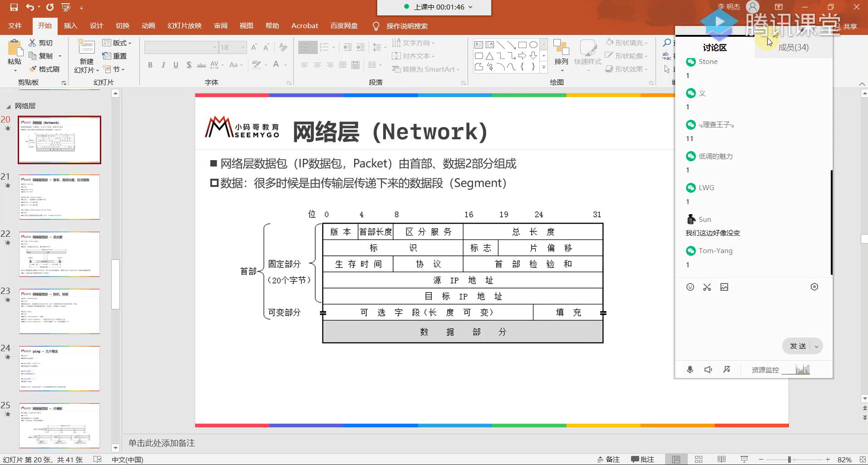Click the Paste (粘贴) clipboard icon
The width and height of the screenshot is (868, 465).
click(15, 48)
